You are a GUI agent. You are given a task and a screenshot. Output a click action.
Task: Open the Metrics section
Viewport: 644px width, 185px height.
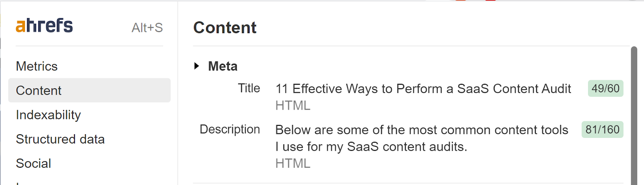pyautogui.click(x=37, y=66)
